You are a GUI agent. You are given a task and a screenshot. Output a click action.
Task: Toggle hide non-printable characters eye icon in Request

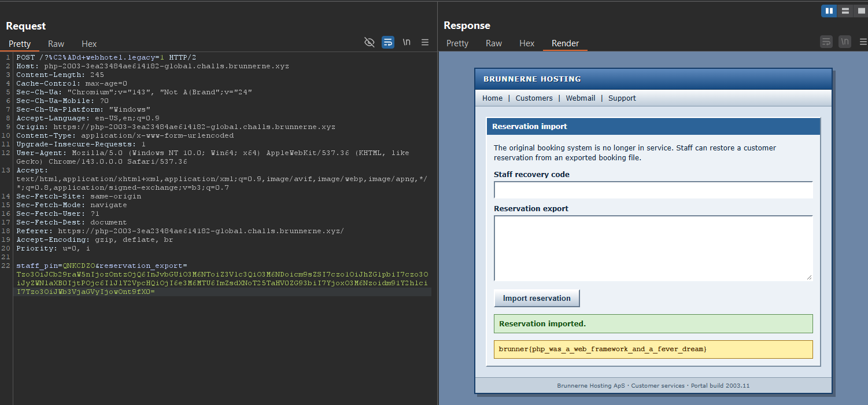point(370,42)
